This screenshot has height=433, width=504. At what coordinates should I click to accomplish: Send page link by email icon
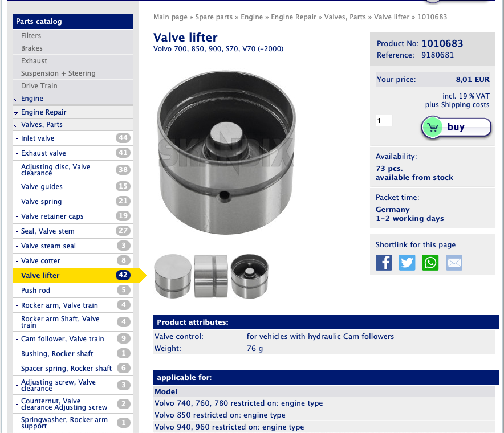(x=454, y=263)
